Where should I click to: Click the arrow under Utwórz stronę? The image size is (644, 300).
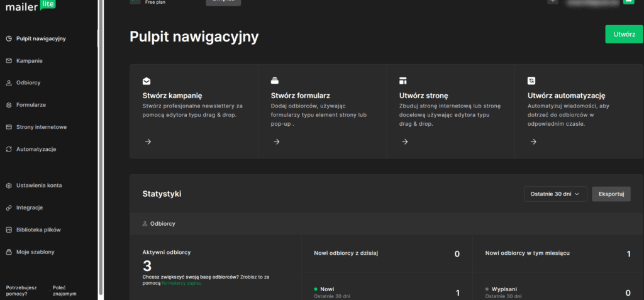point(404,142)
